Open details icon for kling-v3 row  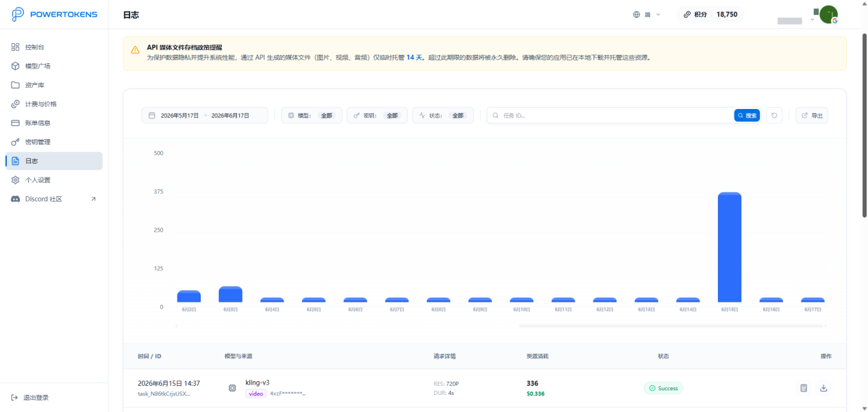coord(804,388)
